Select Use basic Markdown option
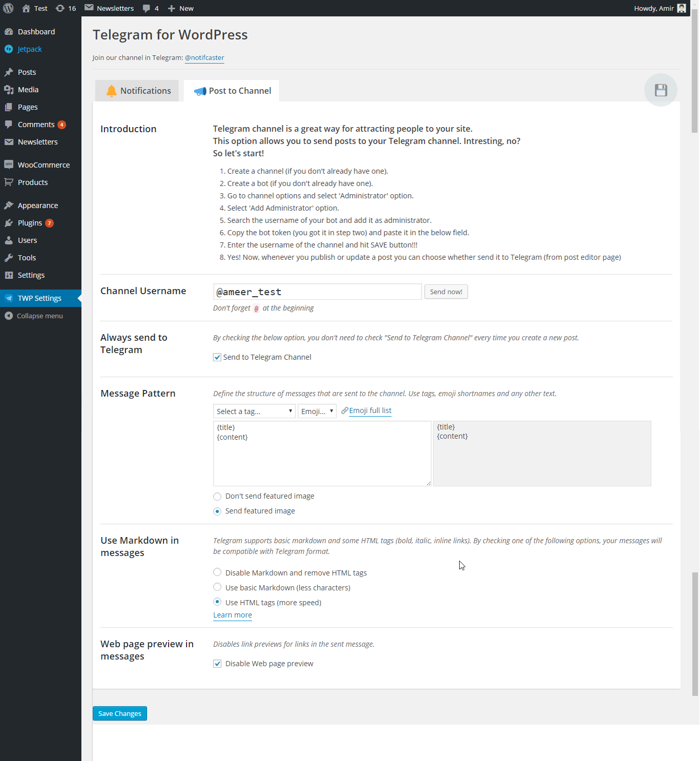This screenshot has width=700, height=761. click(217, 587)
